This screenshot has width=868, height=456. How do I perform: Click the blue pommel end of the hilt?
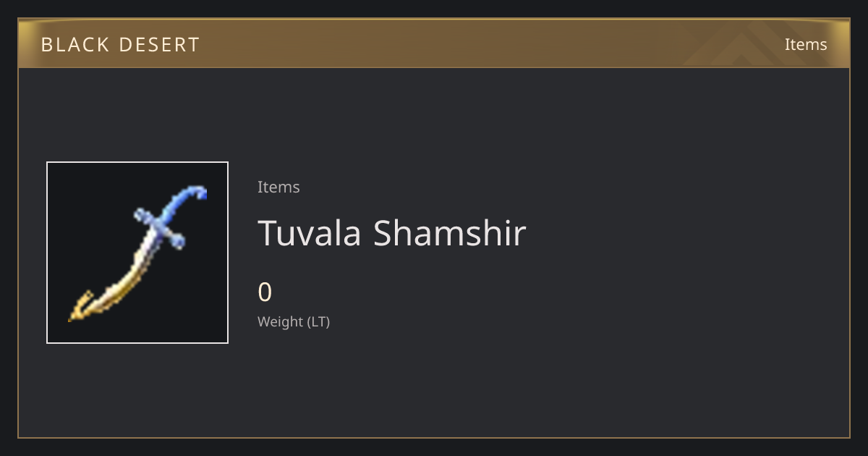200,193
